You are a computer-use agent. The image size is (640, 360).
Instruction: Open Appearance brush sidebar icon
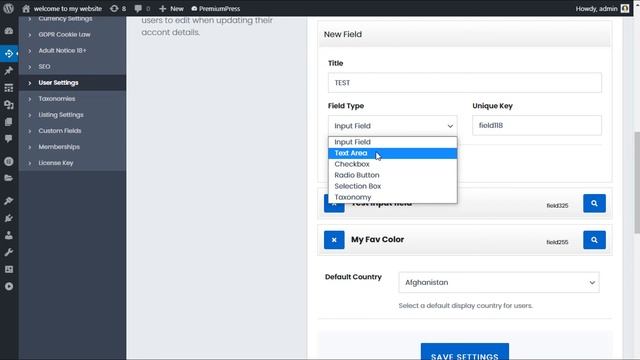coord(9,201)
